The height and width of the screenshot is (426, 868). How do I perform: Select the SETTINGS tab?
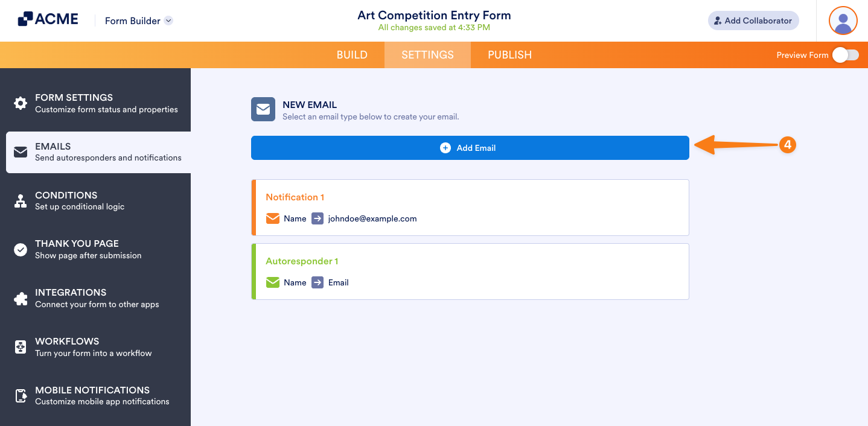[427, 55]
